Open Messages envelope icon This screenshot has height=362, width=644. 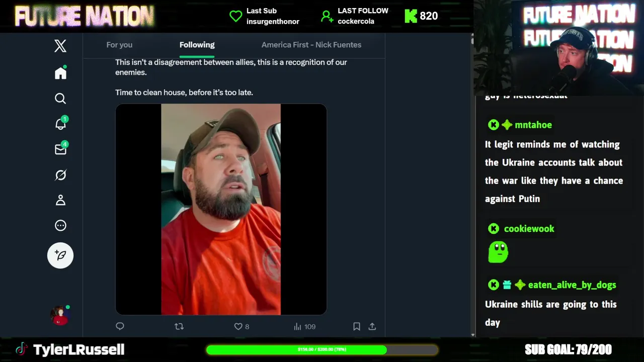[x=61, y=149]
